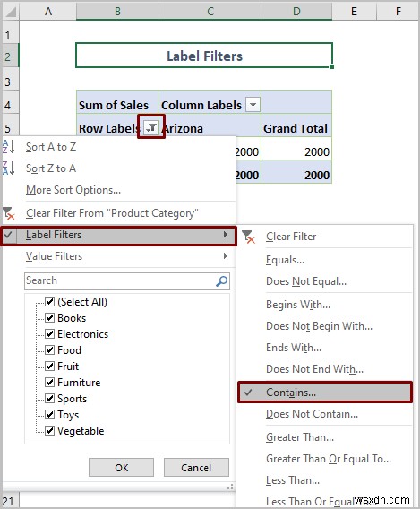
Task: Select column B header
Action: 117,12
